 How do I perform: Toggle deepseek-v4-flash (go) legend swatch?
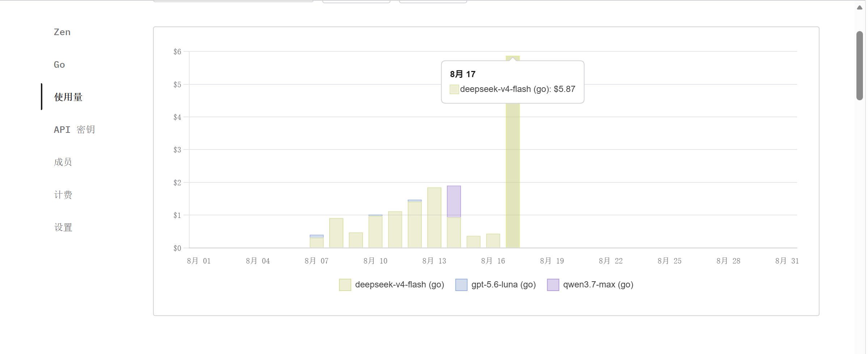point(345,285)
